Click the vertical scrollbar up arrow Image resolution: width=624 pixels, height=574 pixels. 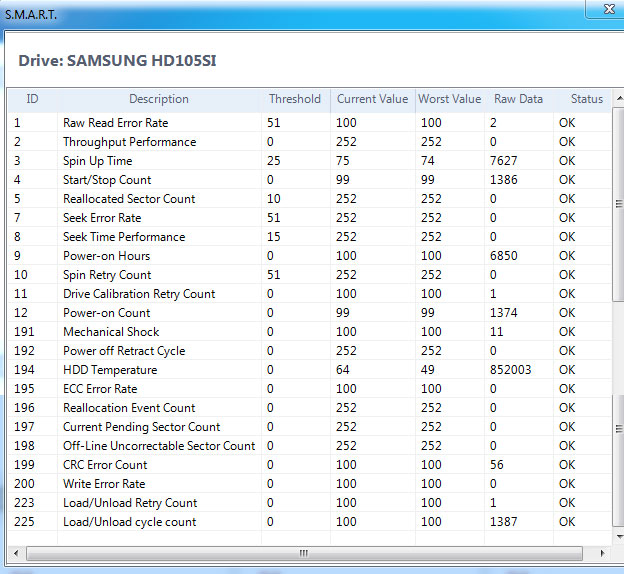[619, 98]
